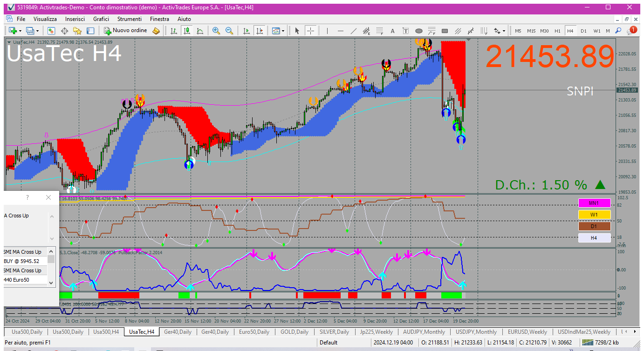Switch chart to line chart
Image resolution: width=644 pixels, height=351 pixels.
coord(200,31)
